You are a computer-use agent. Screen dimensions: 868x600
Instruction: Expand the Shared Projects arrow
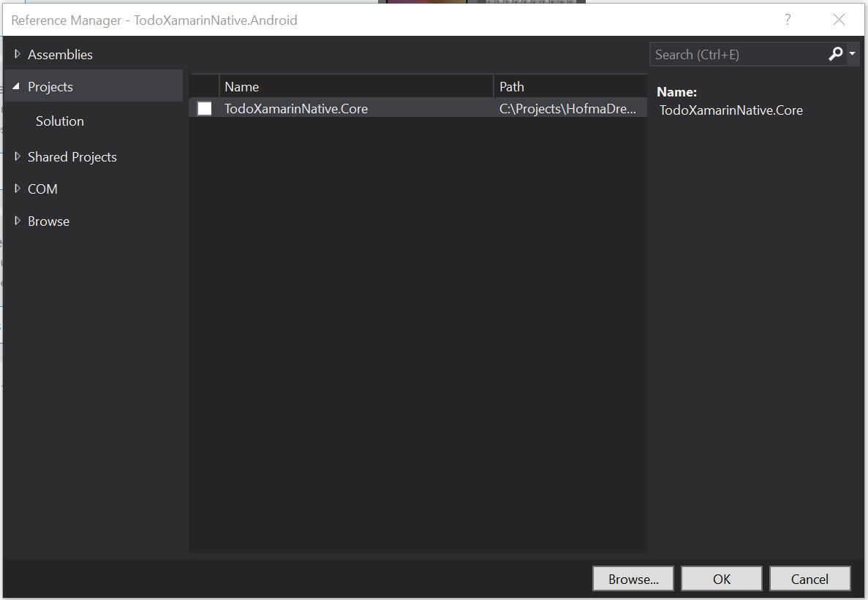coord(18,156)
